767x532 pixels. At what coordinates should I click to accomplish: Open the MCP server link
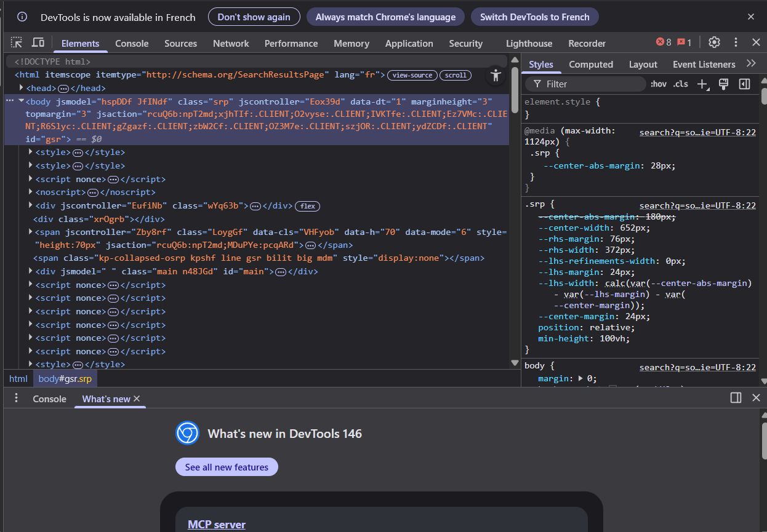click(217, 524)
